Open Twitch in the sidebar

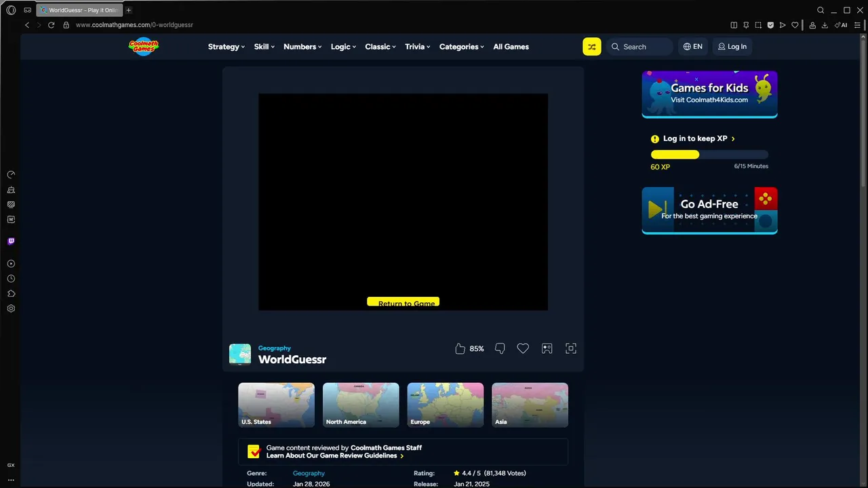[x=11, y=241]
